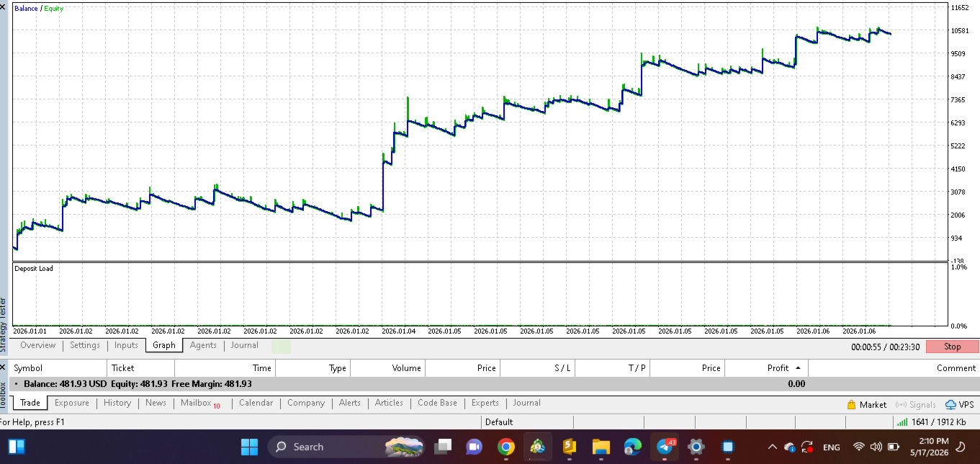Viewport: 980px width, 464px height.
Task: Open File Explorer from taskbar
Action: [601, 447]
